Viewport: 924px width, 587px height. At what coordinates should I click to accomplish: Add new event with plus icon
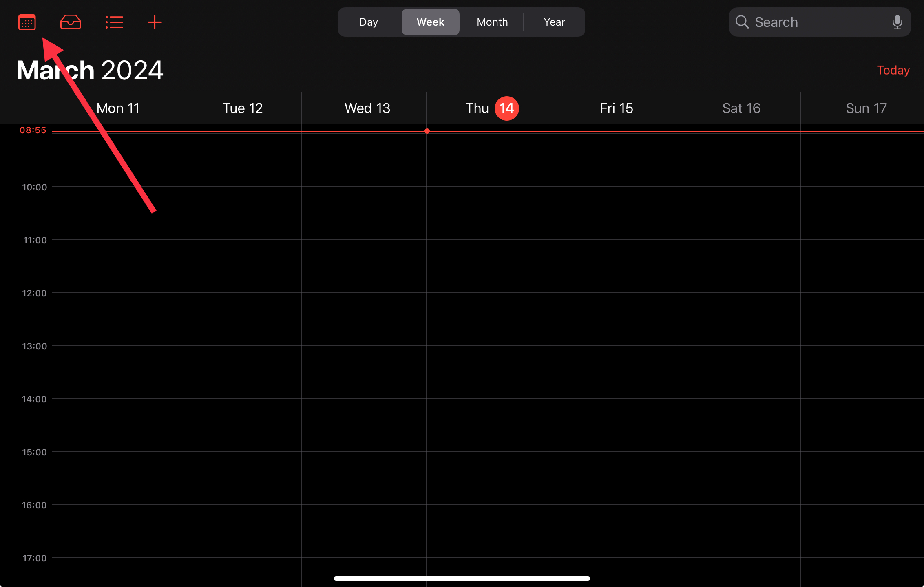click(x=155, y=22)
